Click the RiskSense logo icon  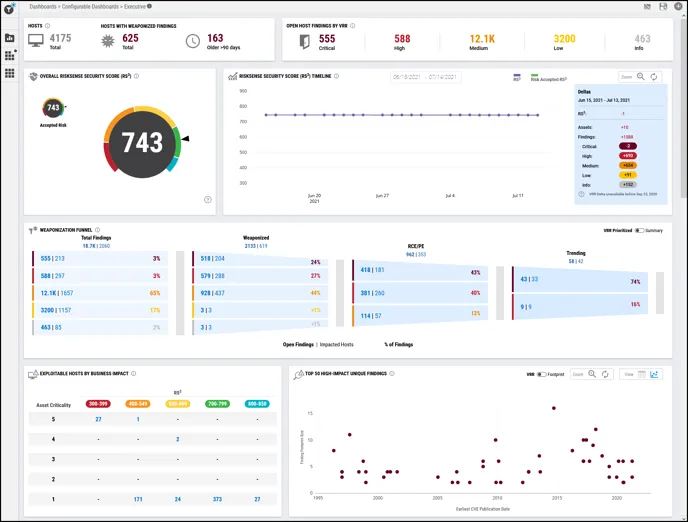tap(9, 8)
